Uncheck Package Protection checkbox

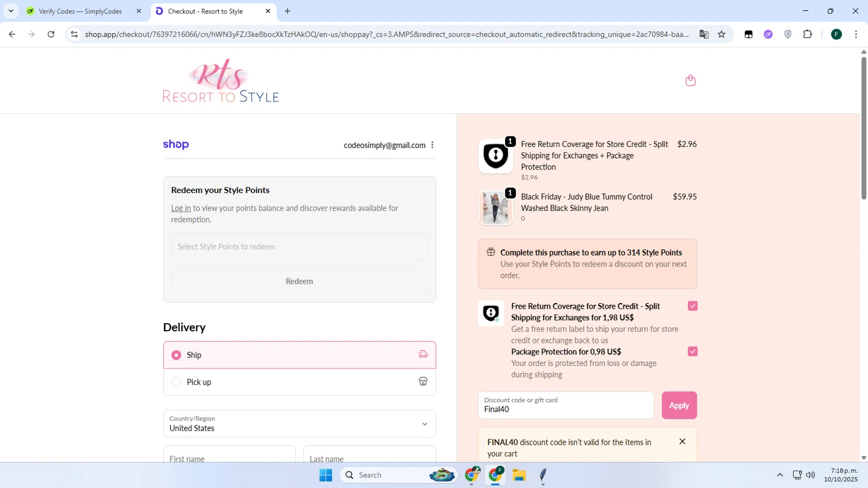(x=692, y=351)
